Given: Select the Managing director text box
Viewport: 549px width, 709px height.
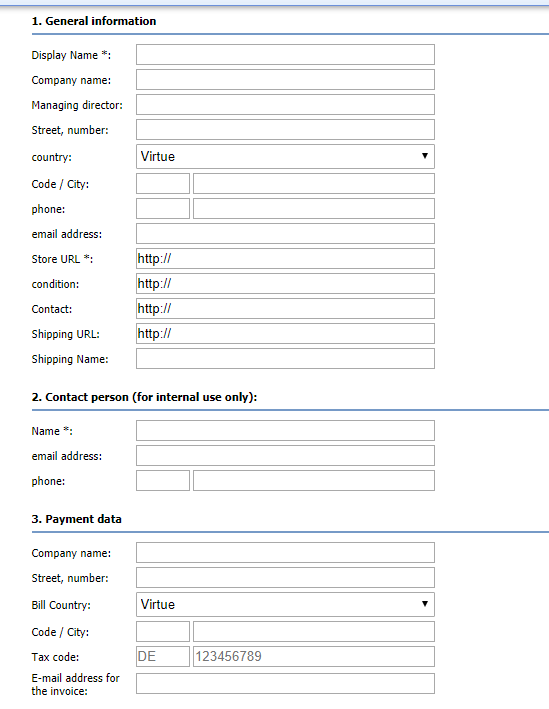Looking at the screenshot, I should [285, 104].
